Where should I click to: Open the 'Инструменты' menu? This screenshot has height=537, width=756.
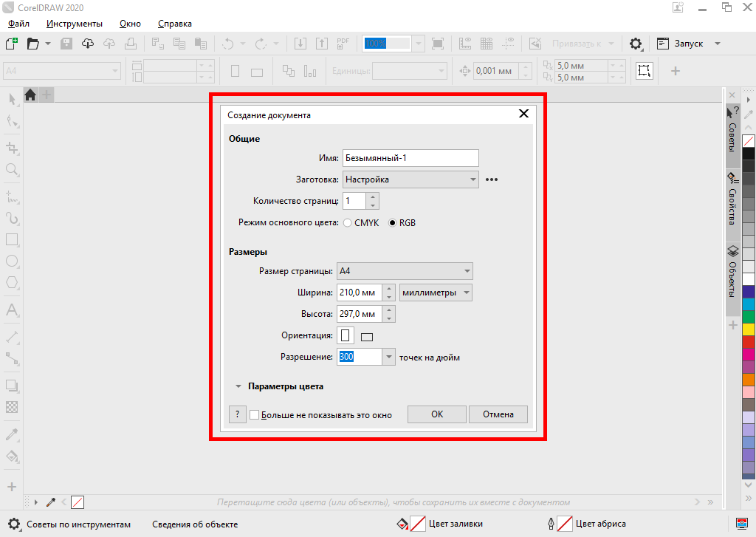[x=74, y=24]
